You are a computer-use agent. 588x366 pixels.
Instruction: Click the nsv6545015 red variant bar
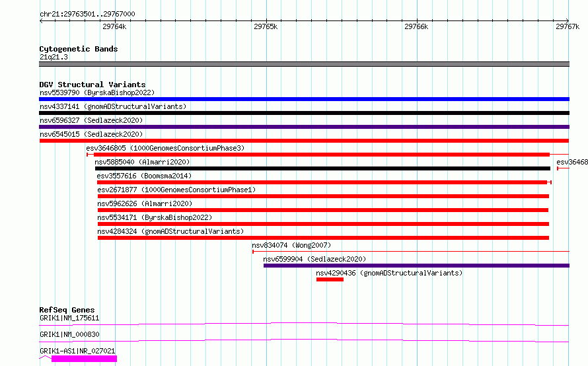coord(304,141)
